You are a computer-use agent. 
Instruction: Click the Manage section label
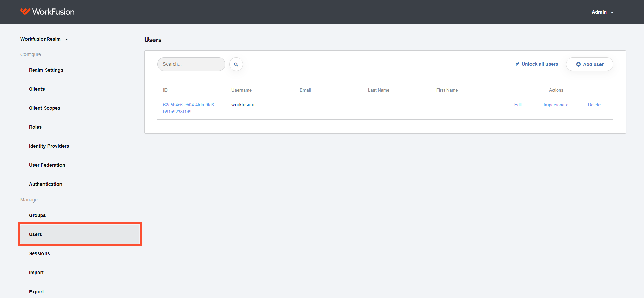pos(29,200)
